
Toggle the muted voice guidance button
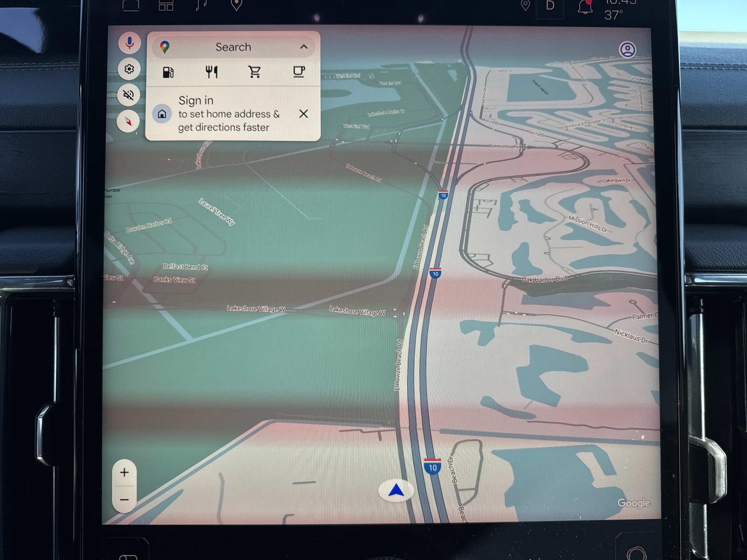coord(129,95)
